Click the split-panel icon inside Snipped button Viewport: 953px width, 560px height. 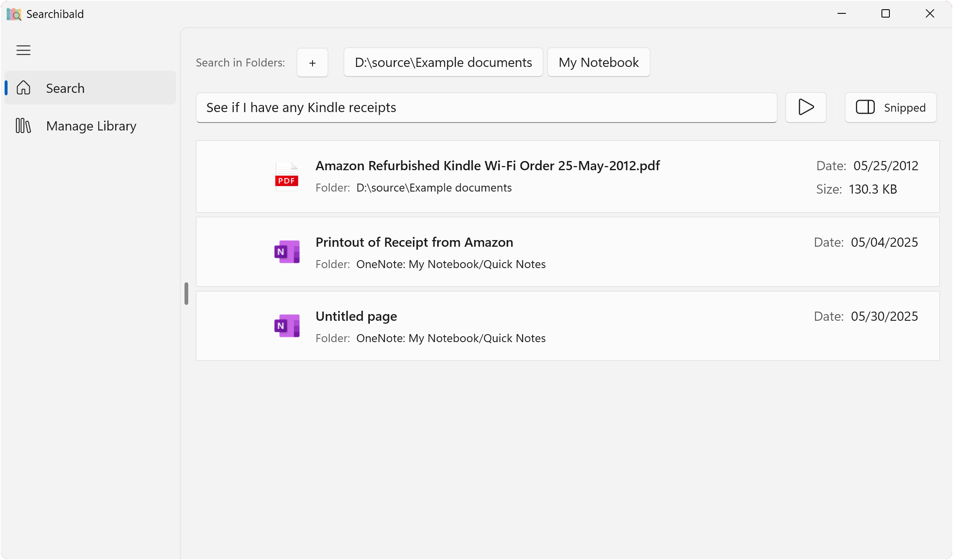[x=866, y=107]
